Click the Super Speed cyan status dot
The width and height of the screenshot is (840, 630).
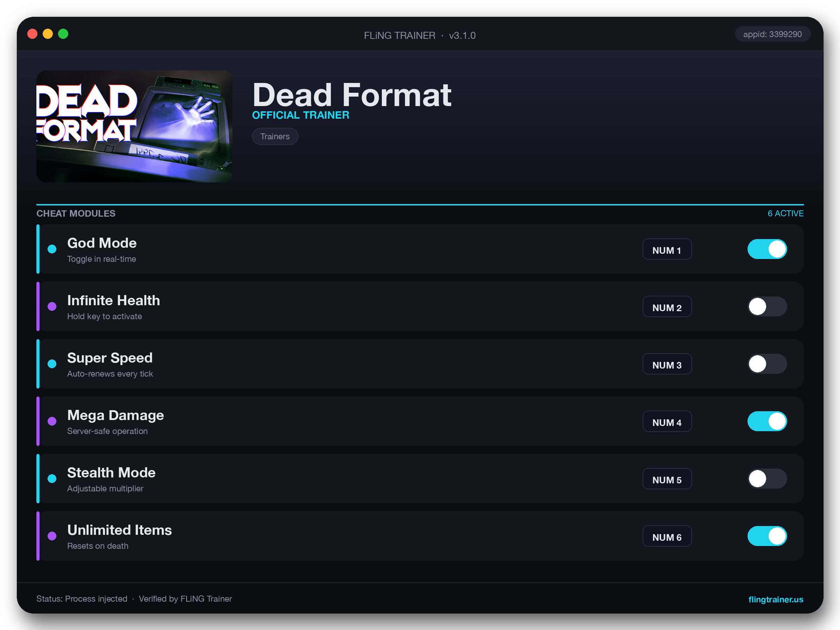(x=52, y=364)
